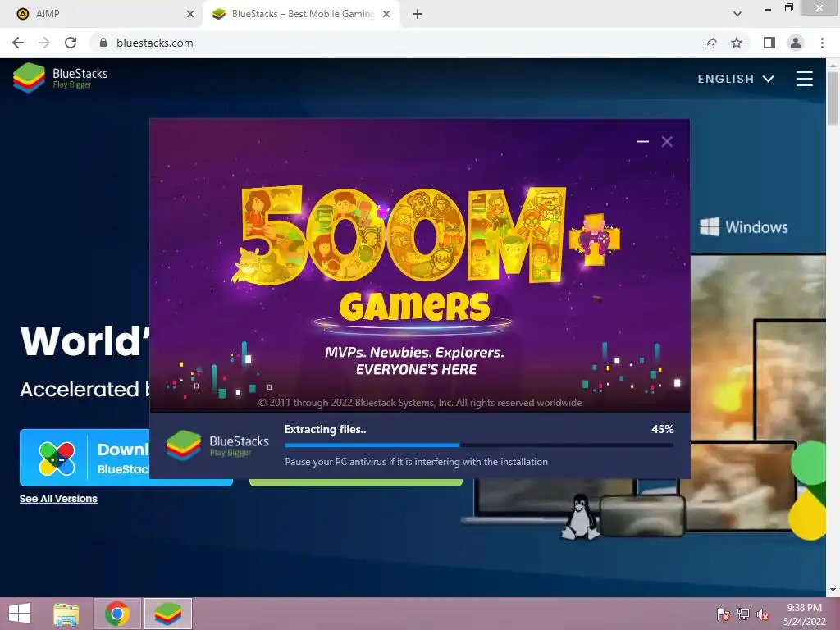Open website hamburger menu

point(805,79)
